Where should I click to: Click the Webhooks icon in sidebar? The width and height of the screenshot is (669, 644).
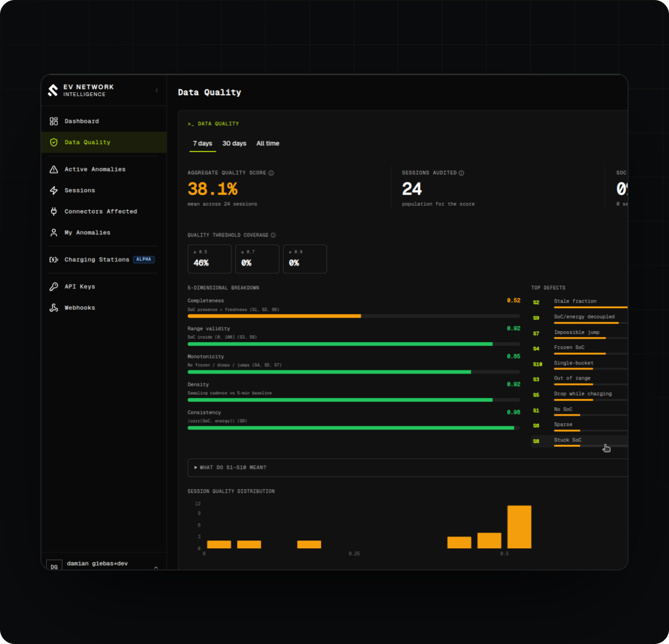54,308
